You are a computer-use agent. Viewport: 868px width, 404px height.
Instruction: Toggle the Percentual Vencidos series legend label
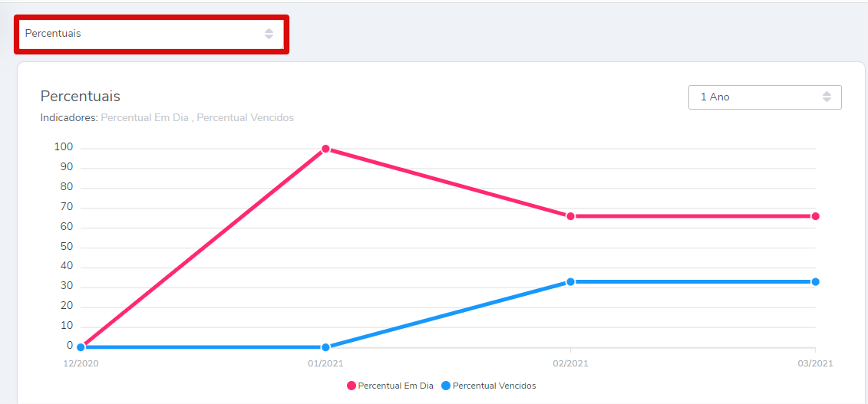[494, 386]
